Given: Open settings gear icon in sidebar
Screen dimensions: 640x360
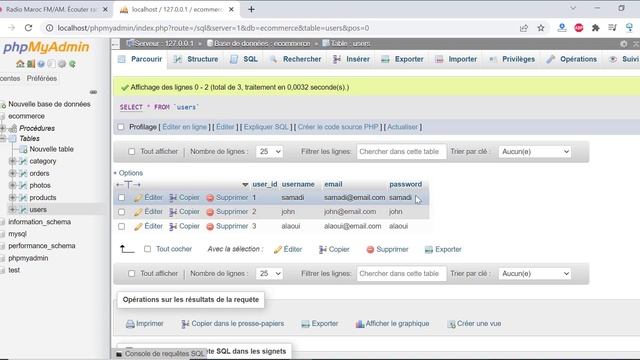Looking at the screenshot, I should click(62, 64).
